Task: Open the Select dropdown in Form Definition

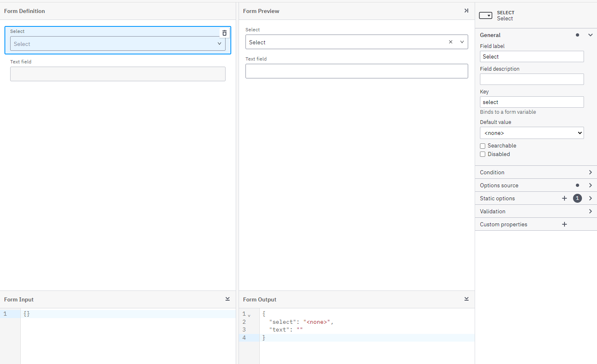Action: coord(219,43)
